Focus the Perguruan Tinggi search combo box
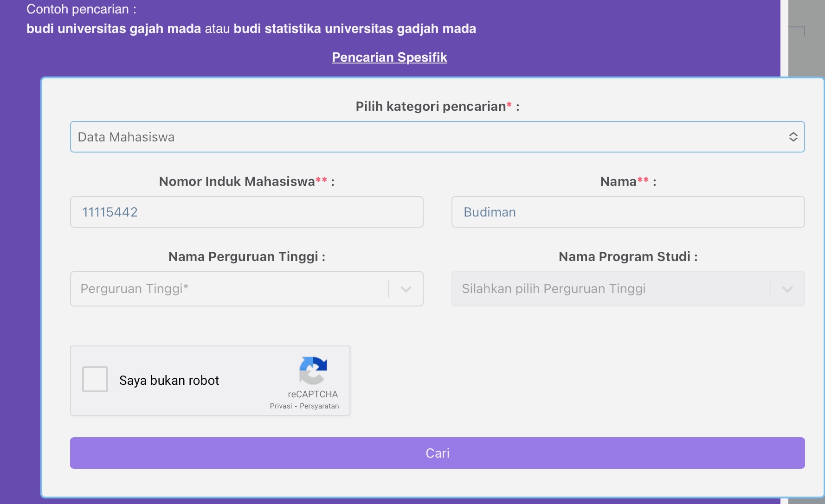This screenshot has height=504, width=825. [x=246, y=289]
